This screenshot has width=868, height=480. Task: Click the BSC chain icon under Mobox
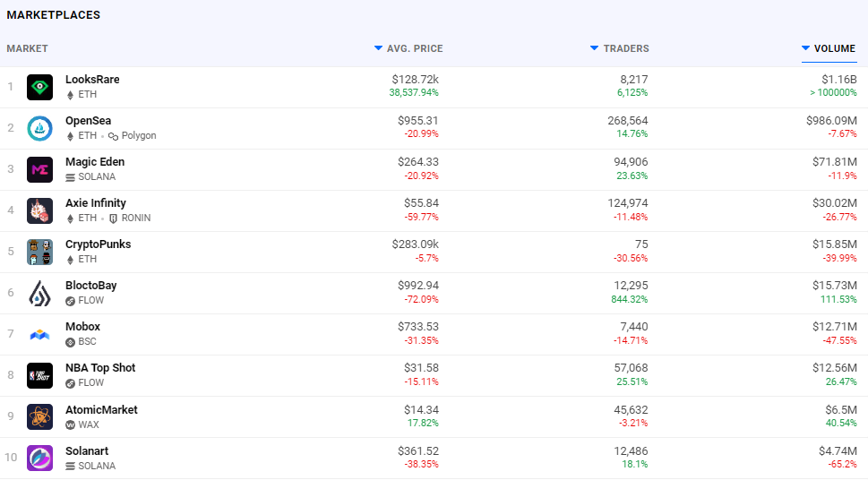pyautogui.click(x=70, y=342)
